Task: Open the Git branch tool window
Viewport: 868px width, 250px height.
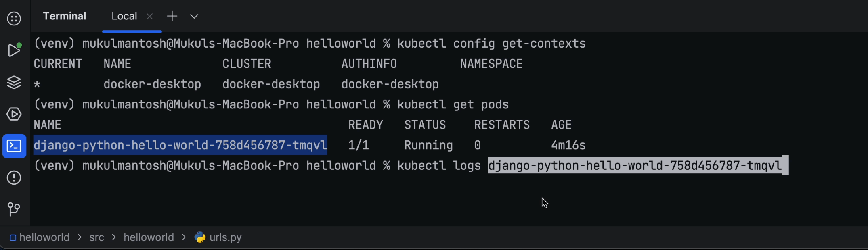Action: tap(14, 209)
